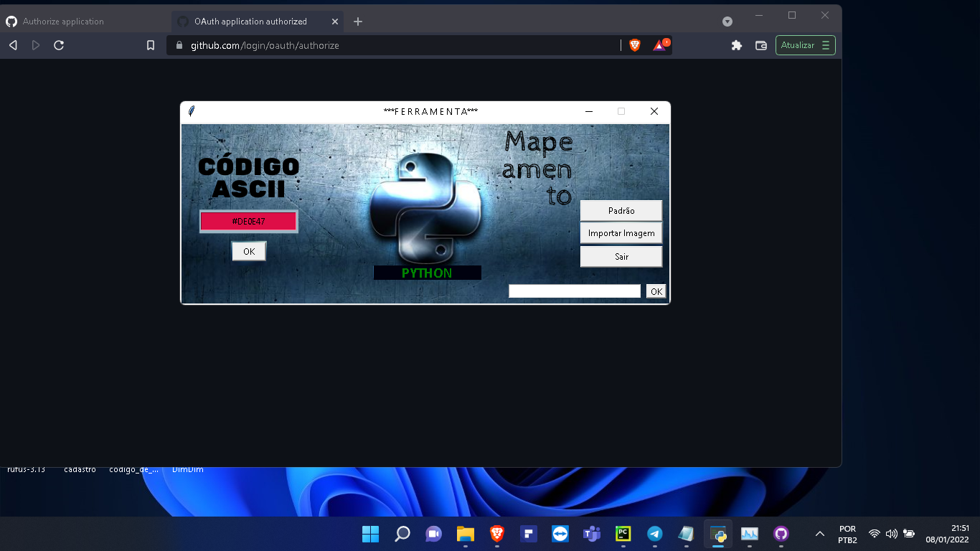Start TeamViewer from the taskbar
This screenshot has width=980, height=551.
560,534
